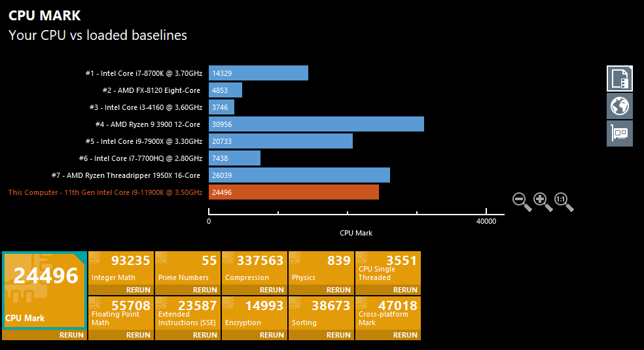Click the Intel Core i7-8700K bar 14329
The height and width of the screenshot is (350, 644).
pos(259,73)
